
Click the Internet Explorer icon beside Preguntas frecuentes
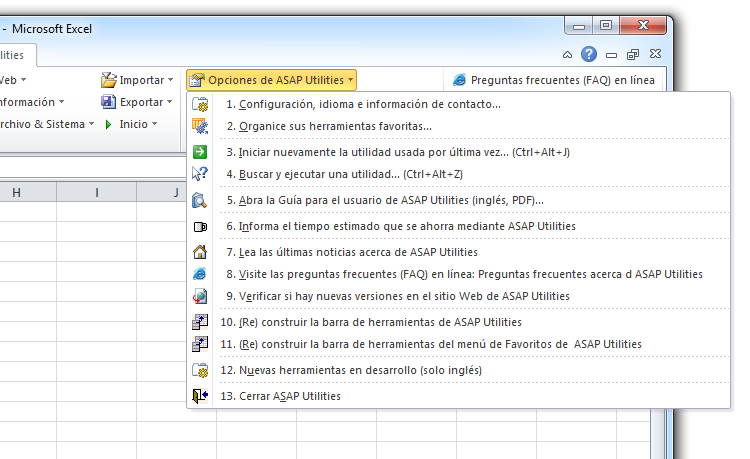click(459, 80)
